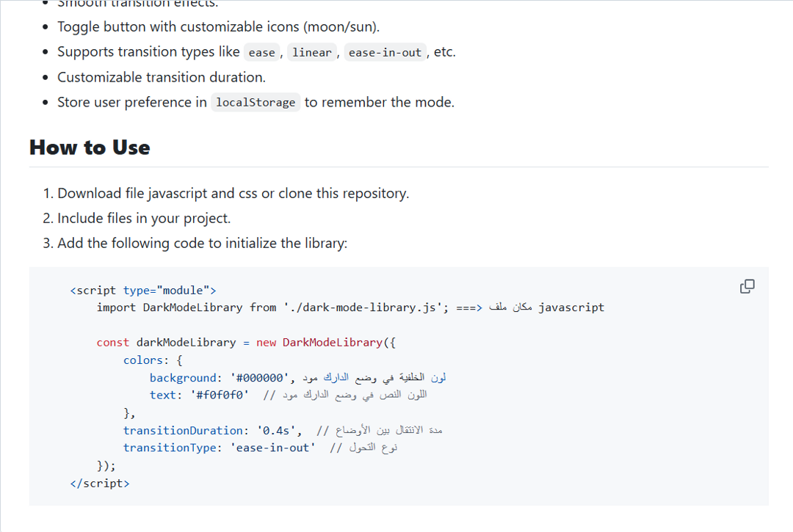Click the colors object in the code block
Screen dimensions: 793x532
coord(142,360)
